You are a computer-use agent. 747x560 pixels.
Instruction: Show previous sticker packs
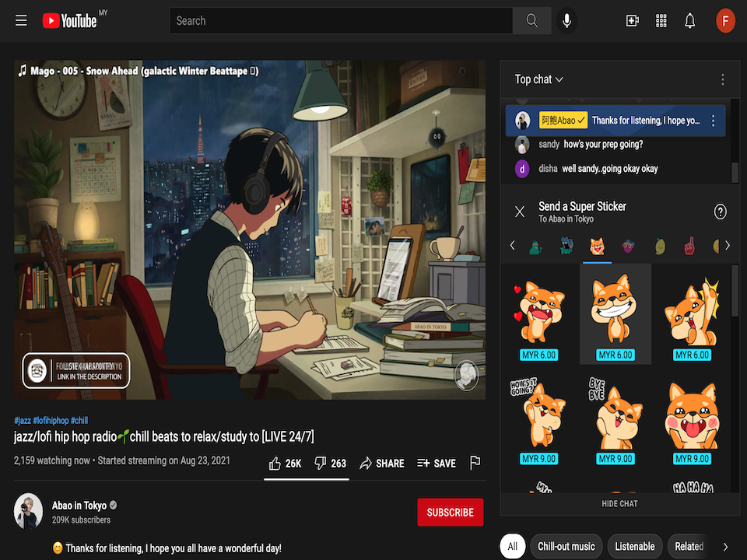512,246
